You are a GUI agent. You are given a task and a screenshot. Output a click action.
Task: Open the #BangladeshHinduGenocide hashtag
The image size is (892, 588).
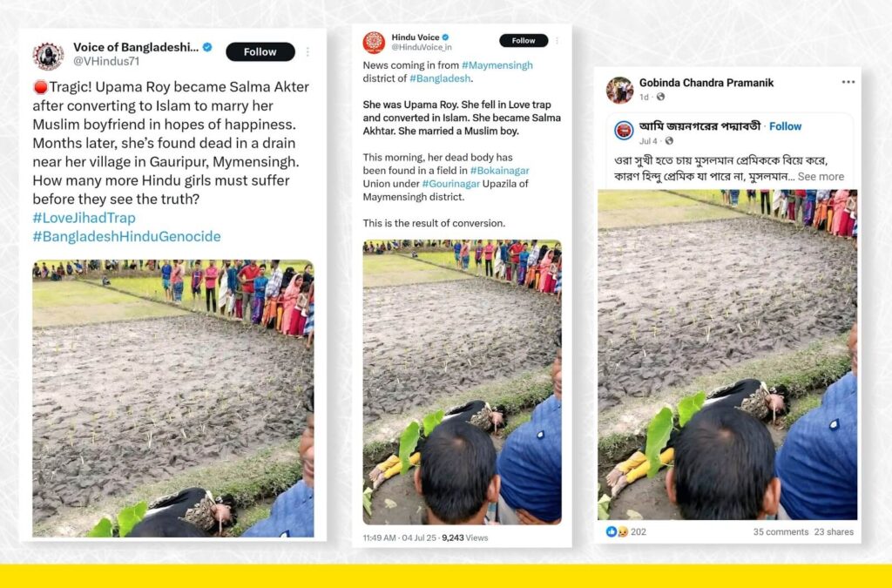126,237
